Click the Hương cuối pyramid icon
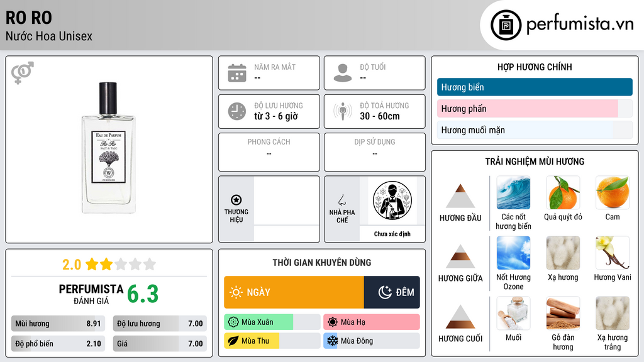The image size is (644, 362). 460,317
